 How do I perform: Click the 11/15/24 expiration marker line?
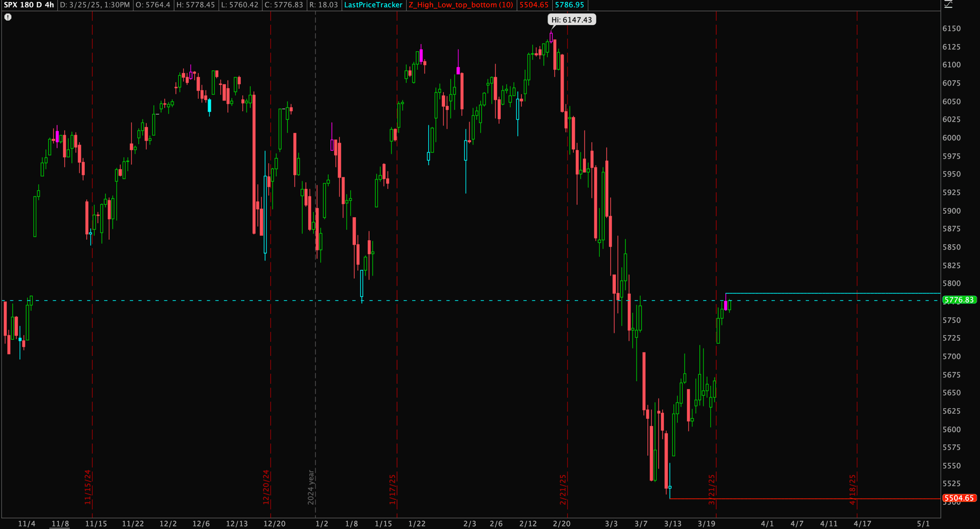click(x=92, y=245)
